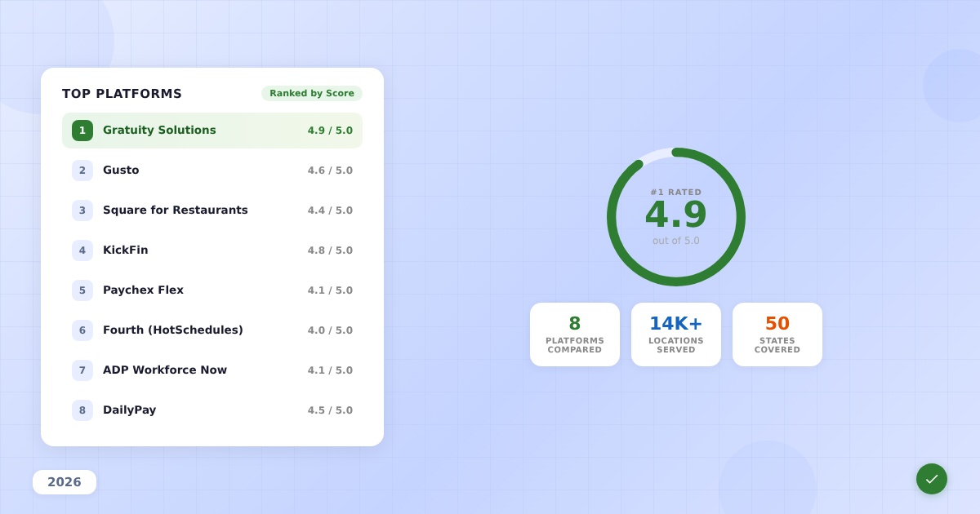Viewport: 980px width, 514px height.
Task: Click the rank 2 badge next to Gusto
Action: 82,171
